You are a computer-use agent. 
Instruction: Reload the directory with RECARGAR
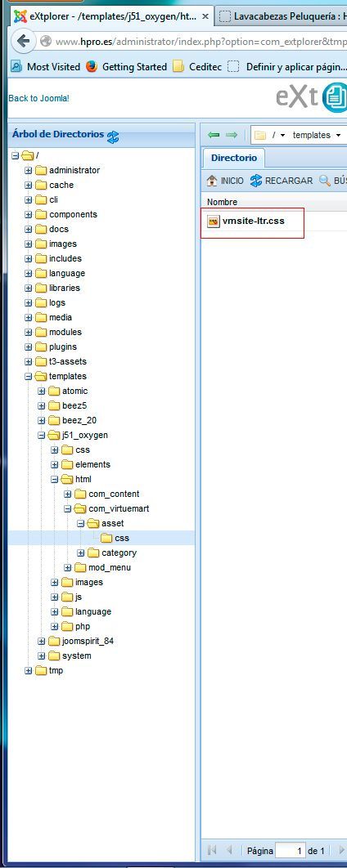pyautogui.click(x=282, y=181)
